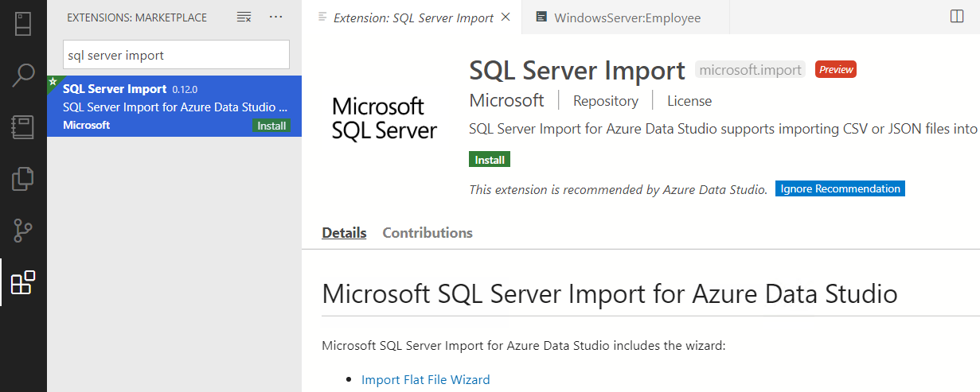Open the Connections (servers) view icon
Viewport: 980px width, 392px height.
tap(23, 23)
